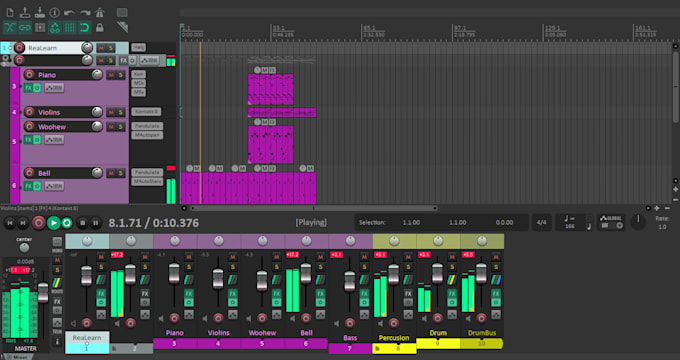Select the Bass track label in mixer
Image resolution: width=680 pixels, height=360 pixels.
pos(350,338)
